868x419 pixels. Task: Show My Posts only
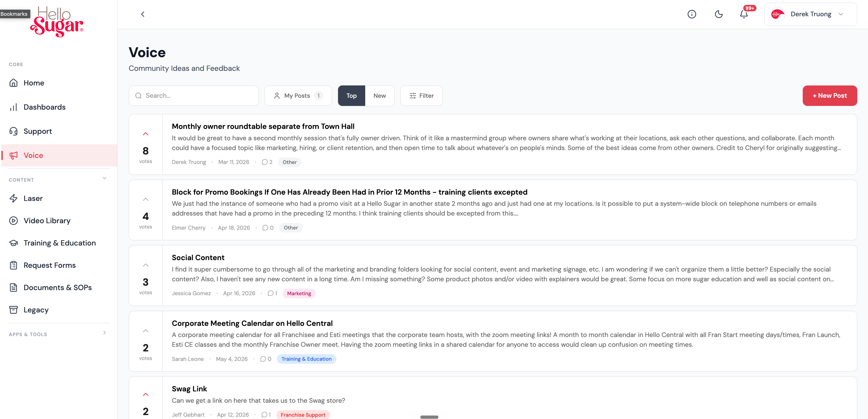[298, 96]
